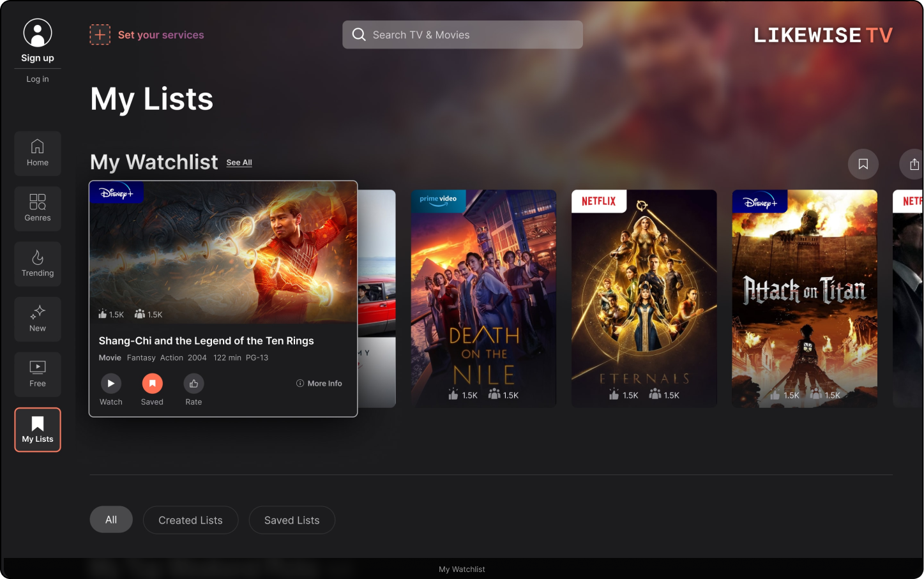Click the Disney+ badge on Attack on Titan
The image size is (924, 579).
tap(759, 201)
